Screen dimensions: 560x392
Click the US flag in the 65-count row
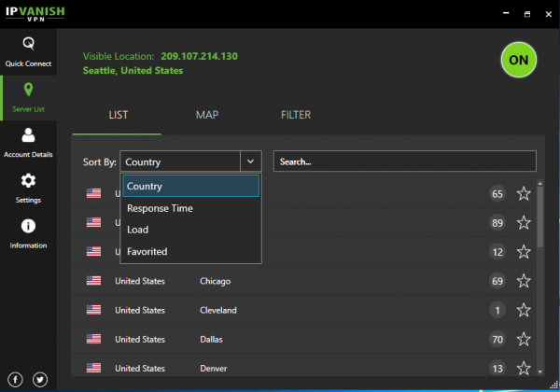point(93,193)
